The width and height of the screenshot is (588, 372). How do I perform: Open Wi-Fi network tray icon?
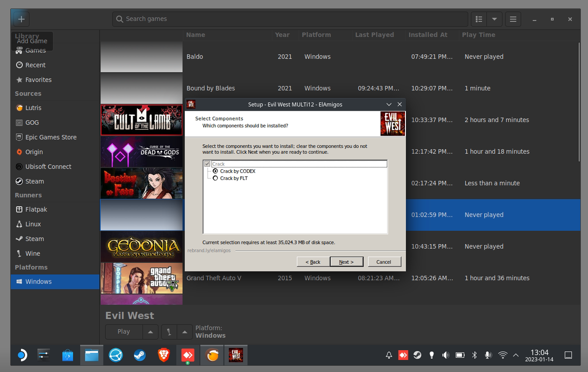coord(503,355)
